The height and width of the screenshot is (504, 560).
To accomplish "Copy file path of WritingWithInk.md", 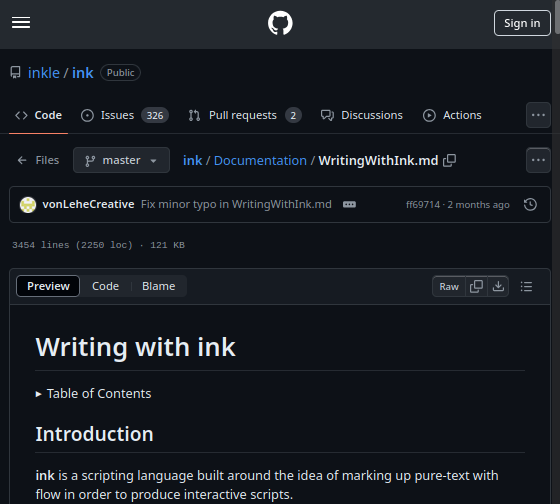I will click(449, 161).
